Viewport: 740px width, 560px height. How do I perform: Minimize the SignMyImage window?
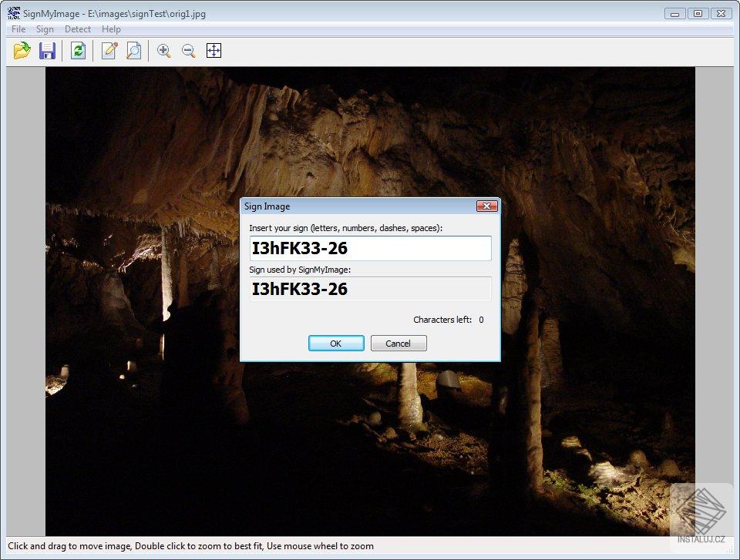(675, 14)
